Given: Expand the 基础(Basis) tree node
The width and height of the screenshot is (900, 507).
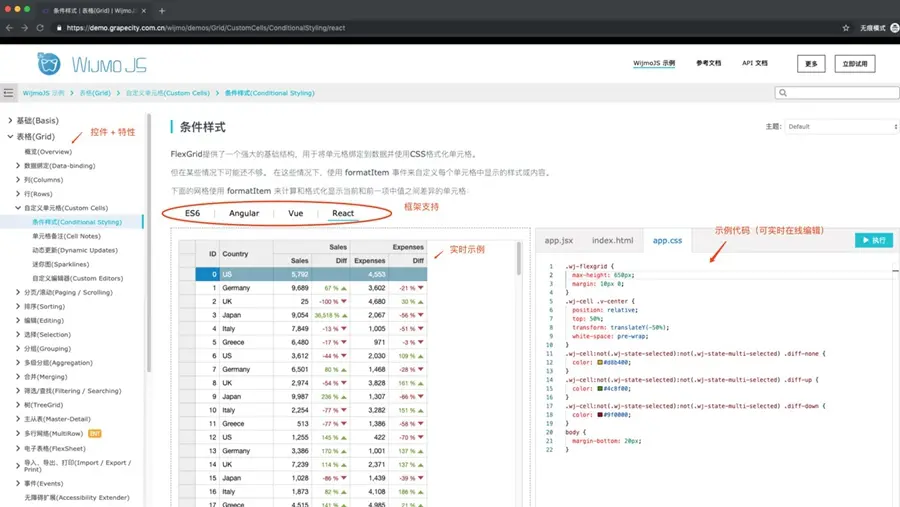Looking at the screenshot, I should (10, 121).
